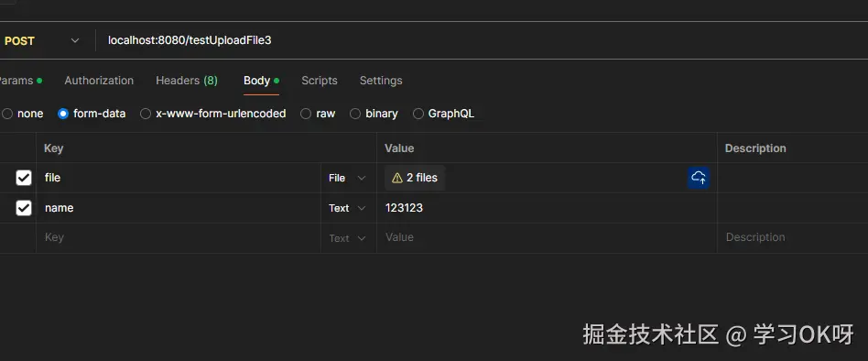This screenshot has width=868, height=361.
Task: Click the empty Key placeholder field
Action: (x=179, y=238)
